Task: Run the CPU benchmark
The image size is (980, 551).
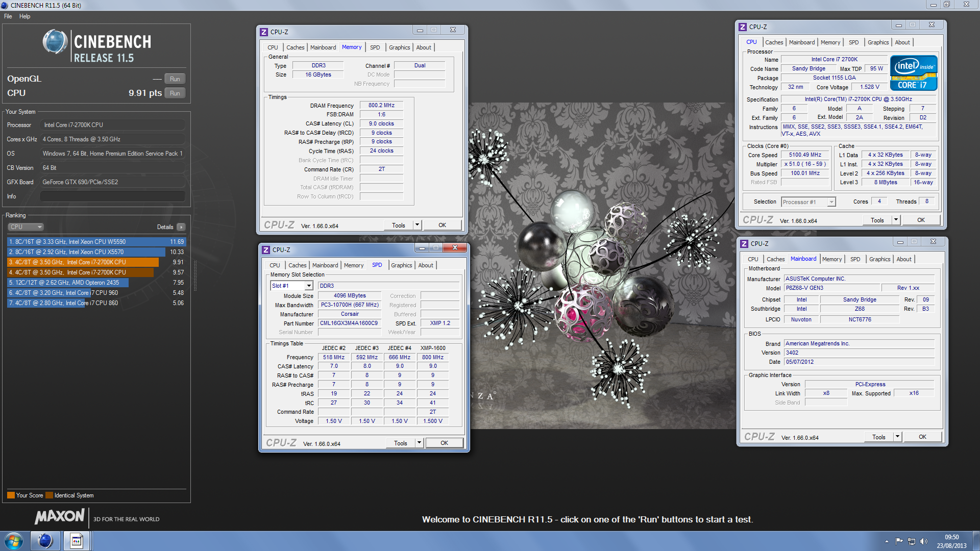Action: 175,93
